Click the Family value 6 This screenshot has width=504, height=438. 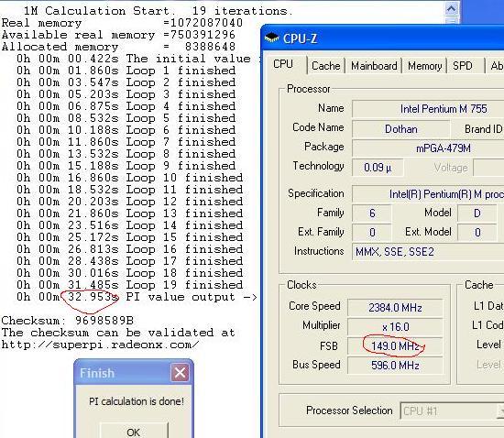point(372,214)
